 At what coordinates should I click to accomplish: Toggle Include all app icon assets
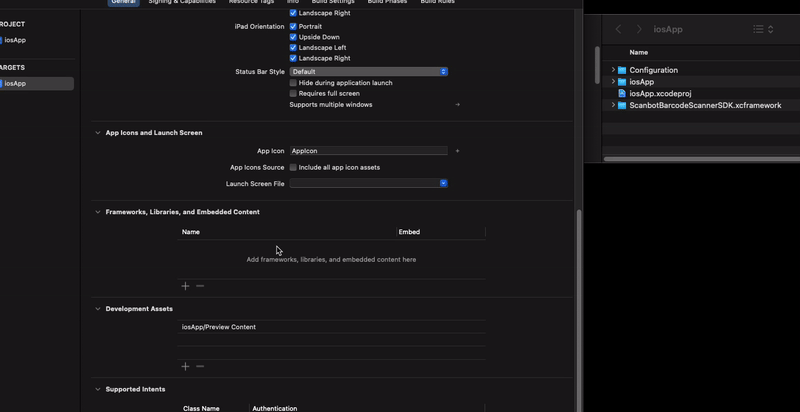(293, 168)
